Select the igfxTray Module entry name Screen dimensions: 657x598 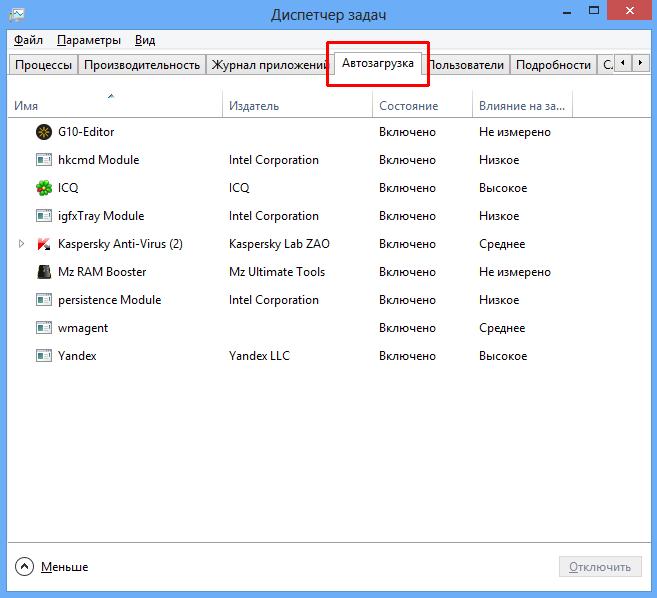point(101,216)
